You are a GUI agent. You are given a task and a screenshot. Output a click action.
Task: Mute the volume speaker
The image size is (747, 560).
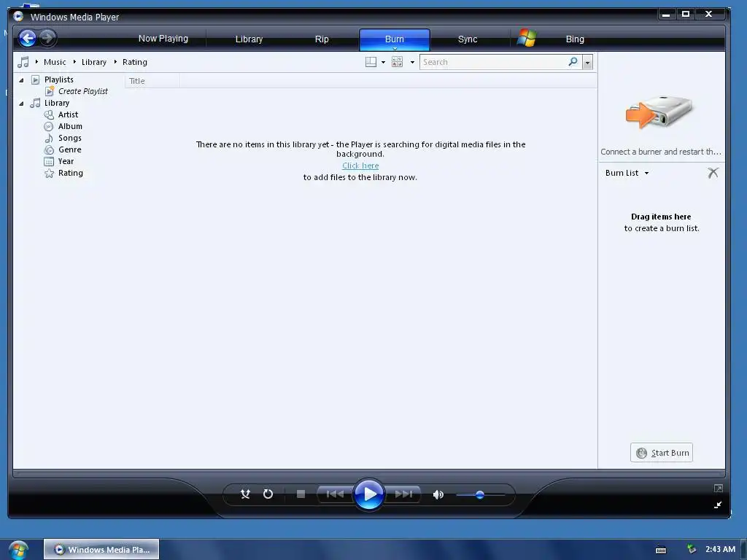(438, 495)
